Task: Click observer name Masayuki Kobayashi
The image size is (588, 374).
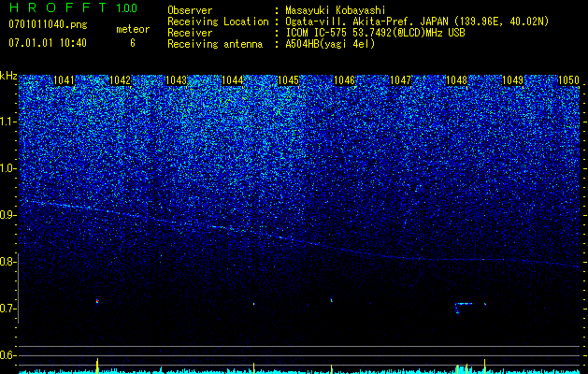Action: tap(336, 10)
